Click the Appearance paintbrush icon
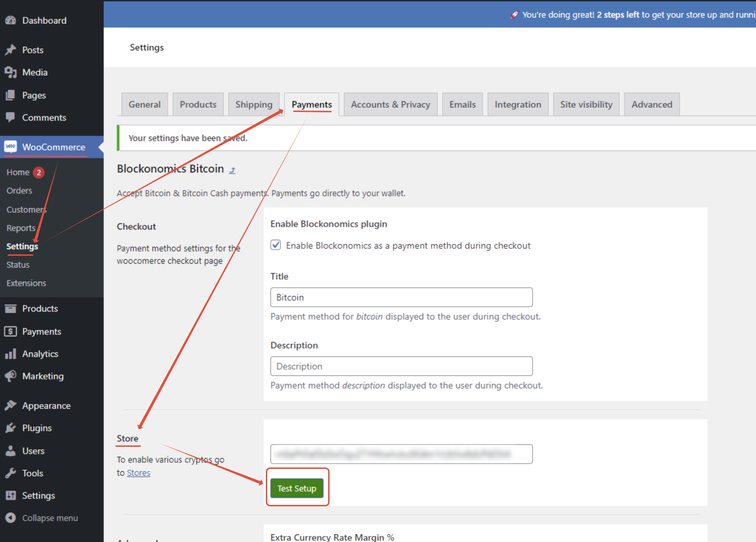Image resolution: width=756 pixels, height=542 pixels. 10,406
